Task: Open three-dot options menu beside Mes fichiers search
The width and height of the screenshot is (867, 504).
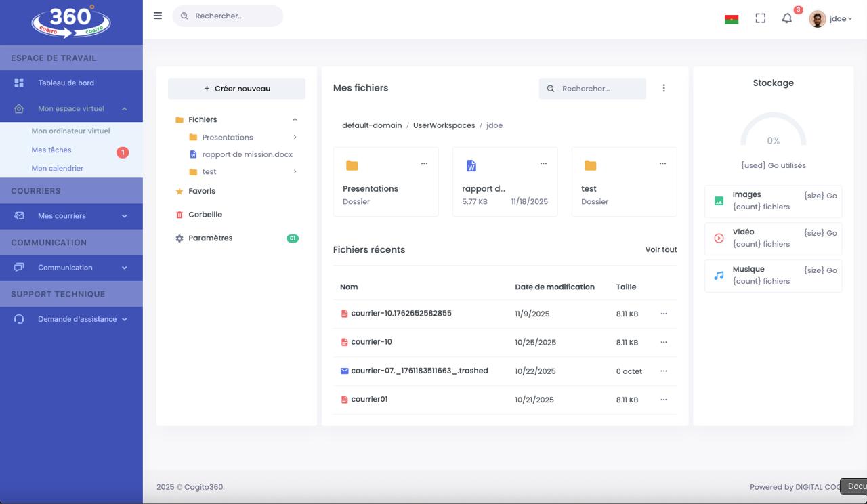Action: point(664,88)
